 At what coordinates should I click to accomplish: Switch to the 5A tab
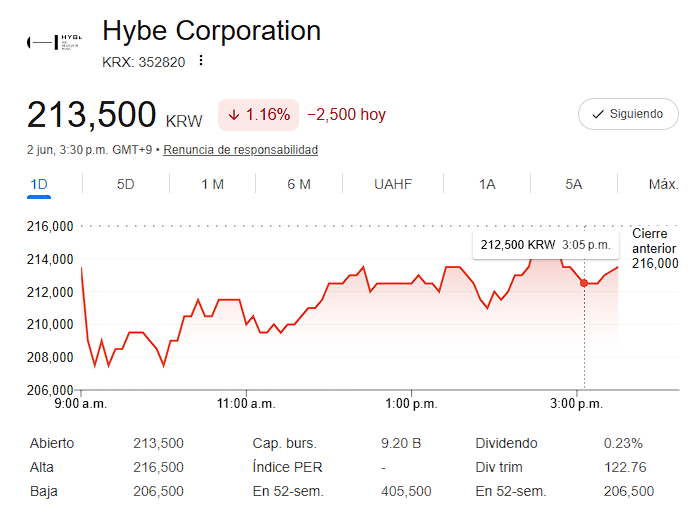(574, 184)
